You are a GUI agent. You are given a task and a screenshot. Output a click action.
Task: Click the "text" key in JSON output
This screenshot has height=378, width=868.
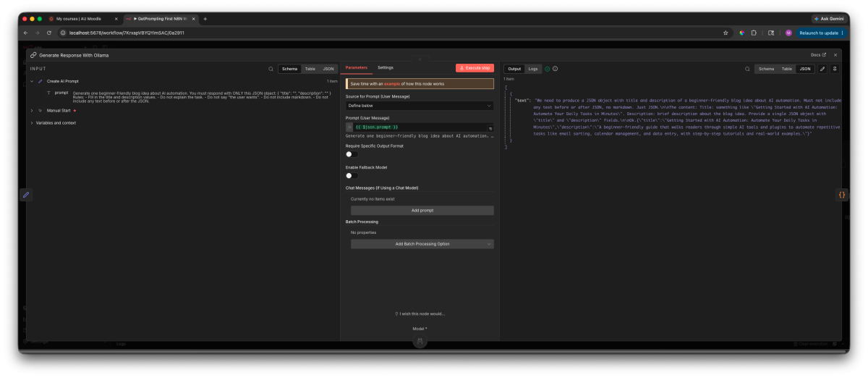tap(522, 99)
